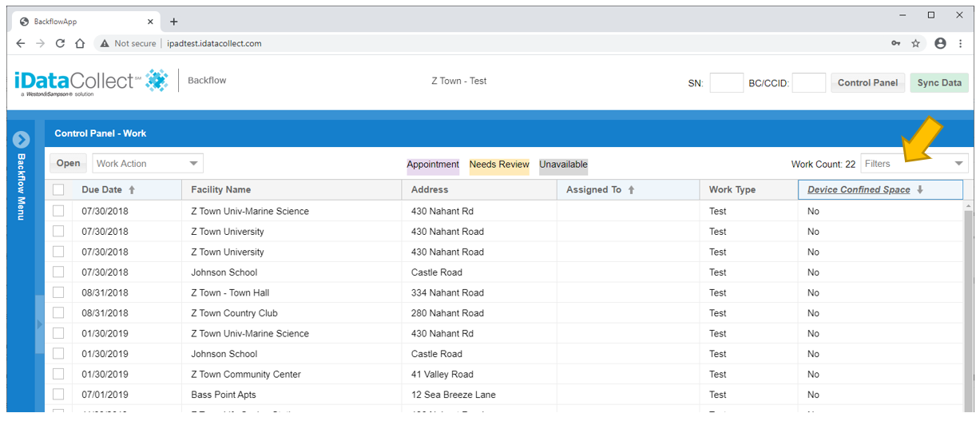The width and height of the screenshot is (980, 421).
Task: Click the saved passwords key icon
Action: (x=896, y=43)
